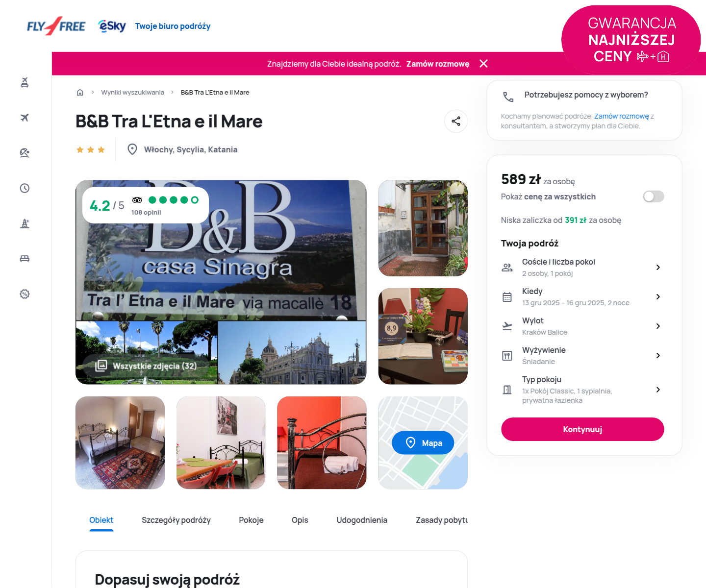
Task: Click 'Zamów rozmowę' link in help box
Action: point(621,116)
